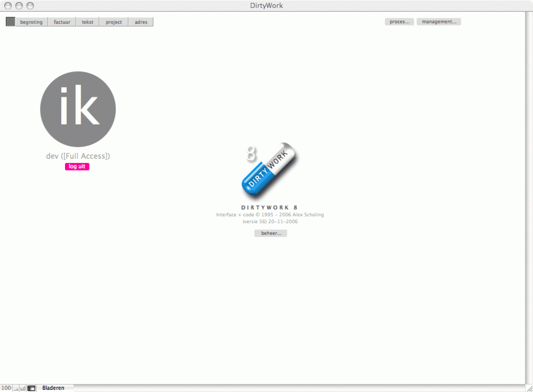Click the 100 zoom percentage field
This screenshot has height=392, width=533.
point(6,388)
